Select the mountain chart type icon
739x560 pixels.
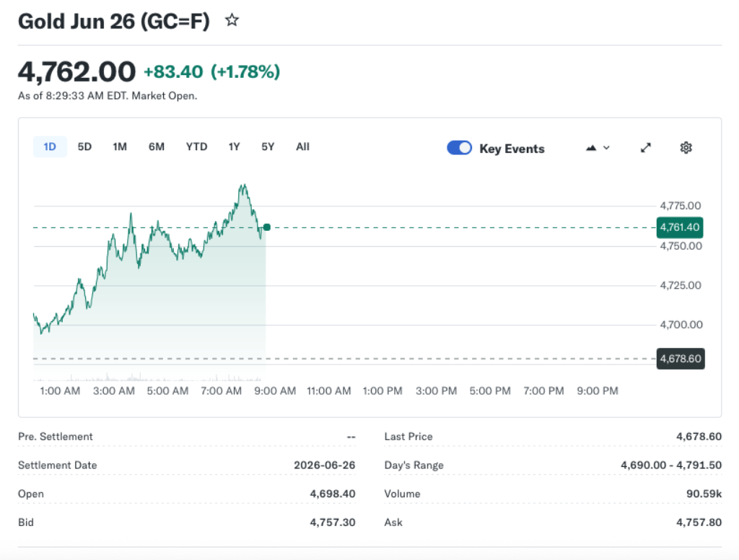pos(590,147)
